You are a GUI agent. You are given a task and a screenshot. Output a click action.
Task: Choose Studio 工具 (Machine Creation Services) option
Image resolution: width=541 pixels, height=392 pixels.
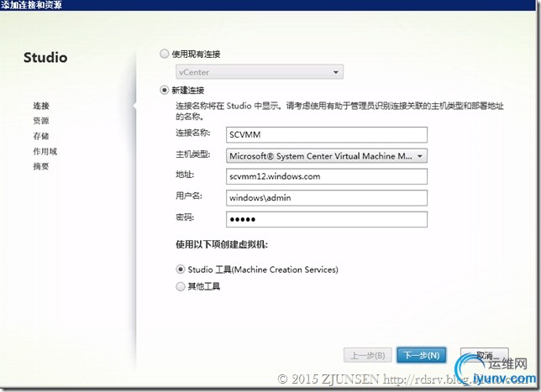click(x=181, y=269)
